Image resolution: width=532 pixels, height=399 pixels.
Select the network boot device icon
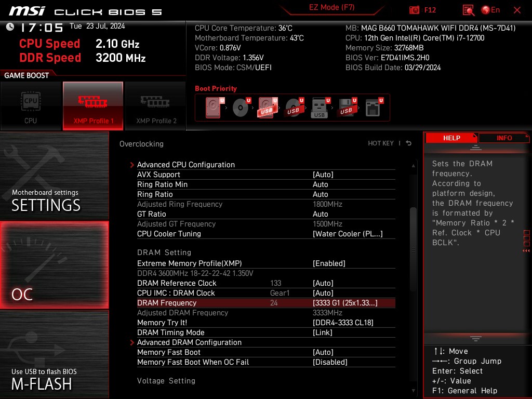[x=374, y=108]
